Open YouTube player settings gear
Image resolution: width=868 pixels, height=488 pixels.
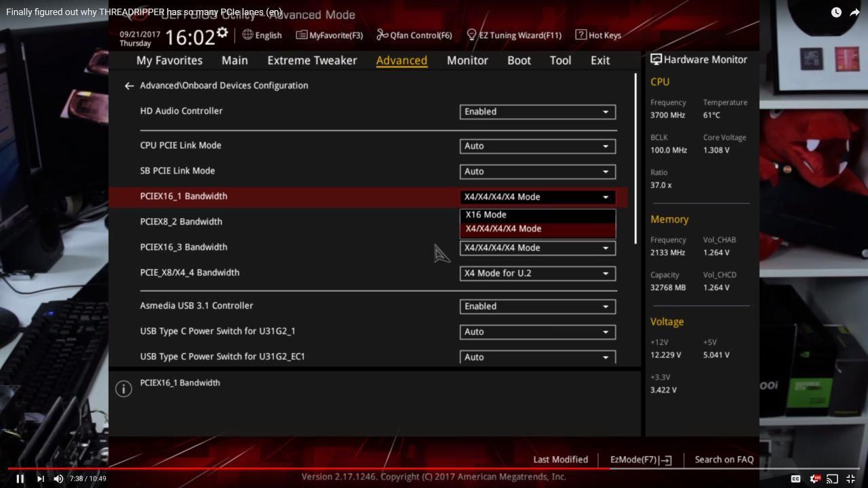(x=814, y=479)
